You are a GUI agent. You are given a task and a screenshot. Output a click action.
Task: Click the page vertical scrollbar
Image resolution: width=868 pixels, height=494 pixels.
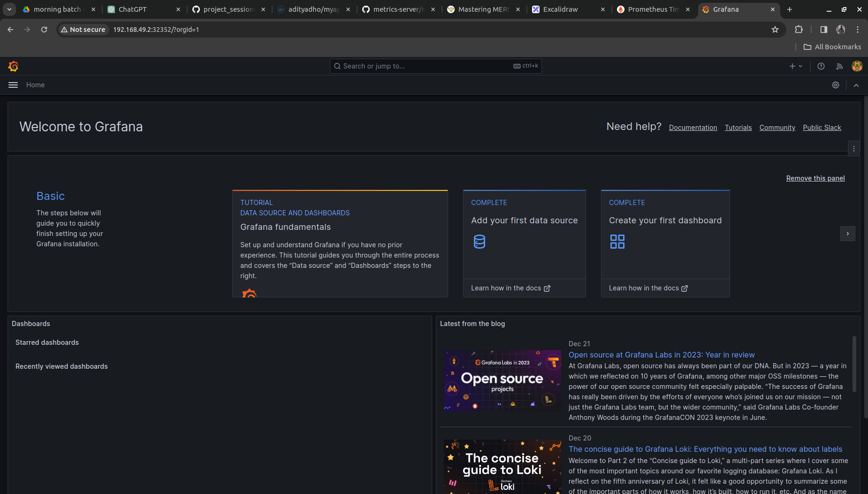[x=866, y=257]
